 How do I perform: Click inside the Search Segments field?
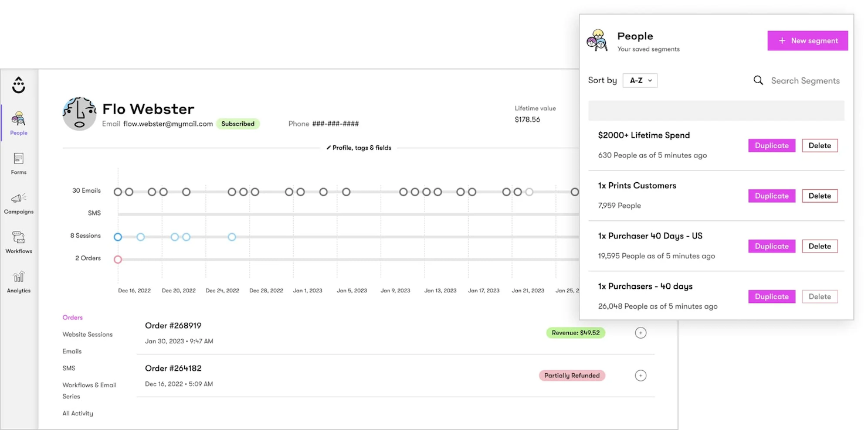pos(805,80)
